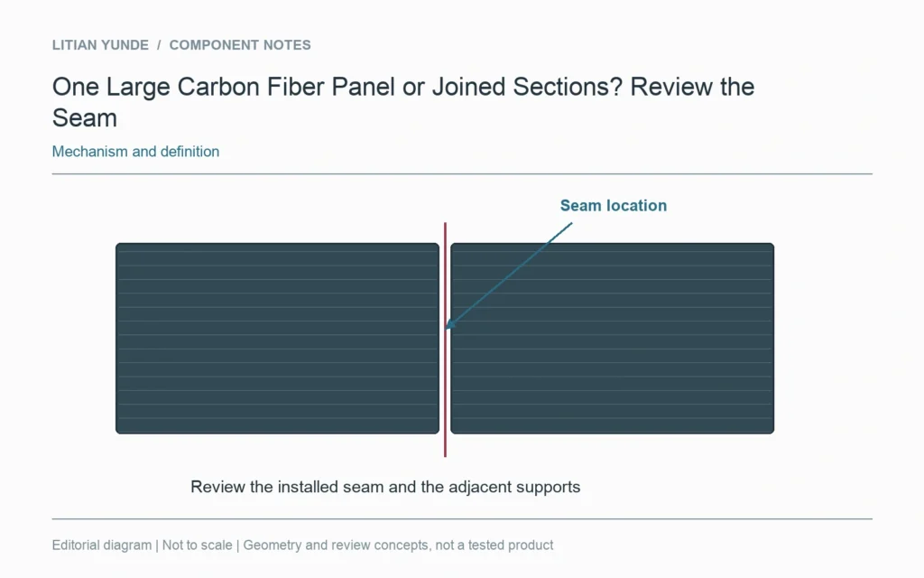Click the article title heading
This screenshot has height=578, width=924.
[403, 102]
